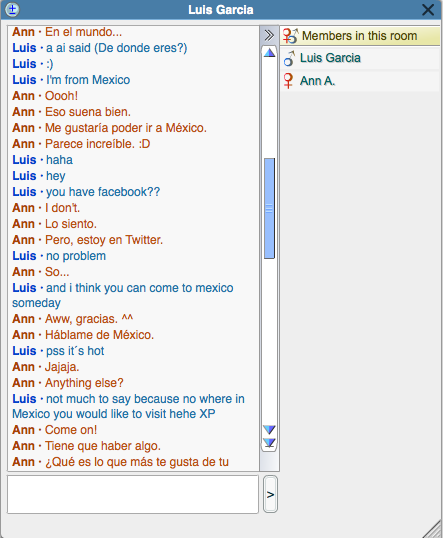This screenshot has width=444, height=538.
Task: Click message "Pero, estoy en Twitter."
Action: point(104,240)
